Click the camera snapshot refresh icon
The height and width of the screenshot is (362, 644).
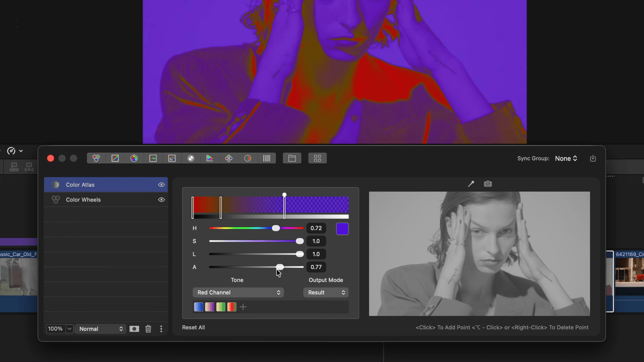[488, 184]
